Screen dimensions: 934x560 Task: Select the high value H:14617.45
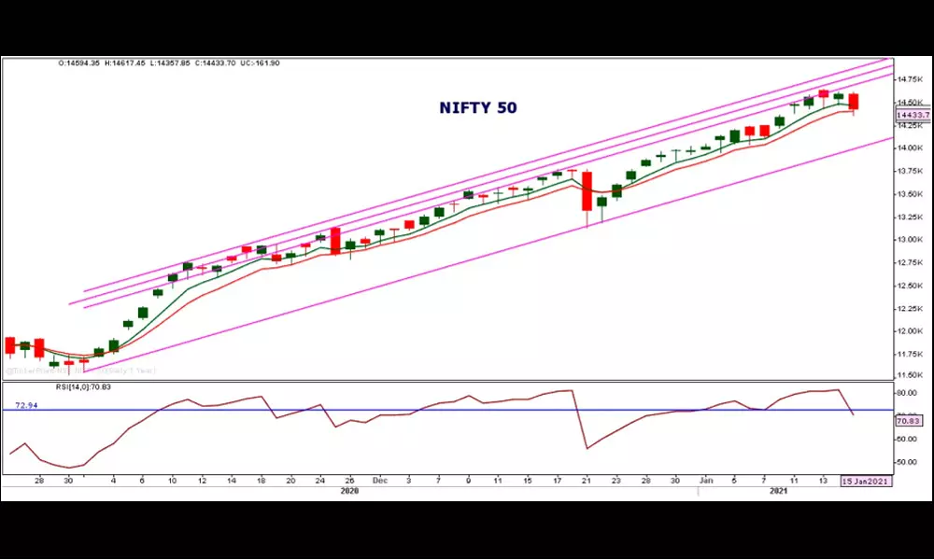coord(124,63)
